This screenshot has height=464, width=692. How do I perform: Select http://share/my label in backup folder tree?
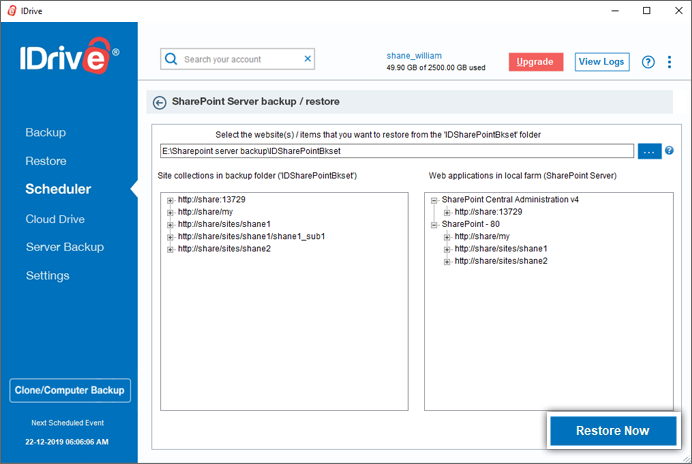tap(205, 212)
